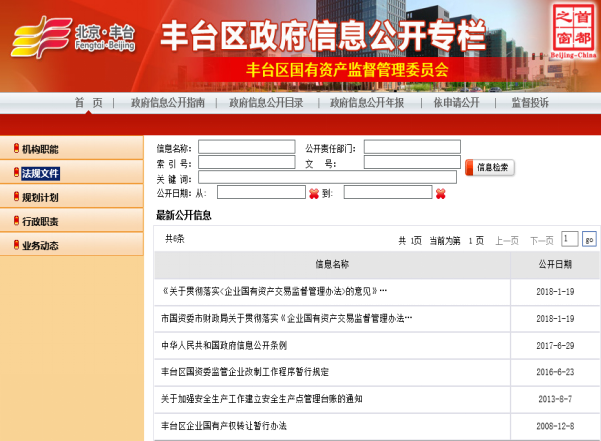Click the 信息检索 search button
Screen dimensions: 601x441
pos(491,168)
